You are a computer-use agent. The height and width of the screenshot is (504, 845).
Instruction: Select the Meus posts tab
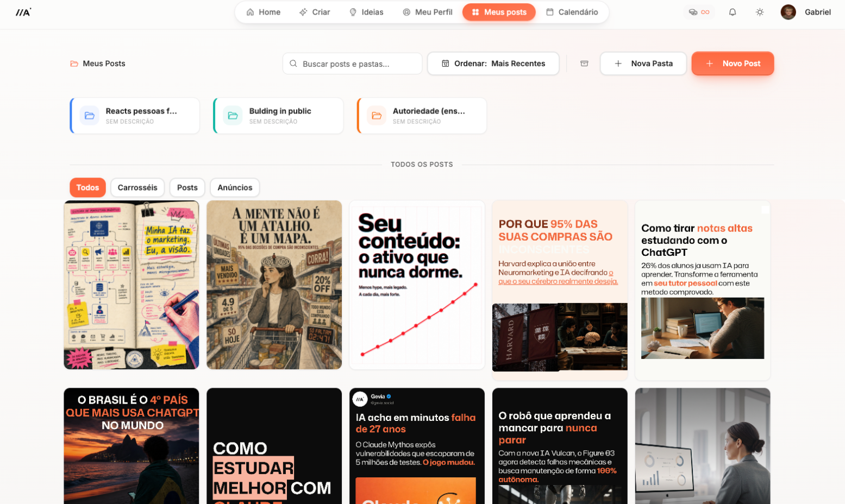tap(499, 12)
